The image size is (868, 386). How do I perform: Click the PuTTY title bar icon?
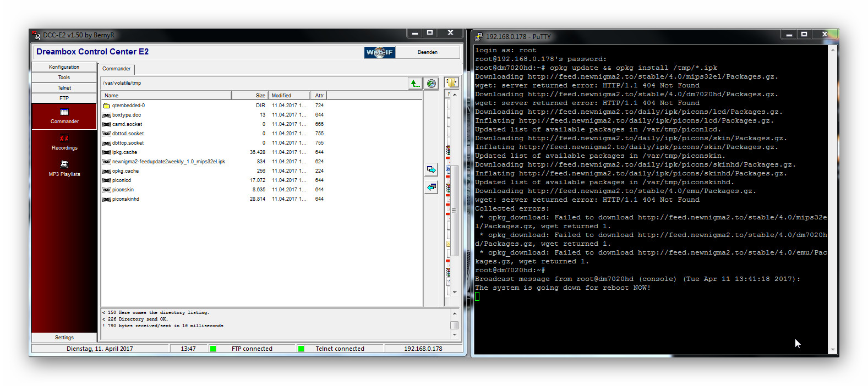click(479, 36)
